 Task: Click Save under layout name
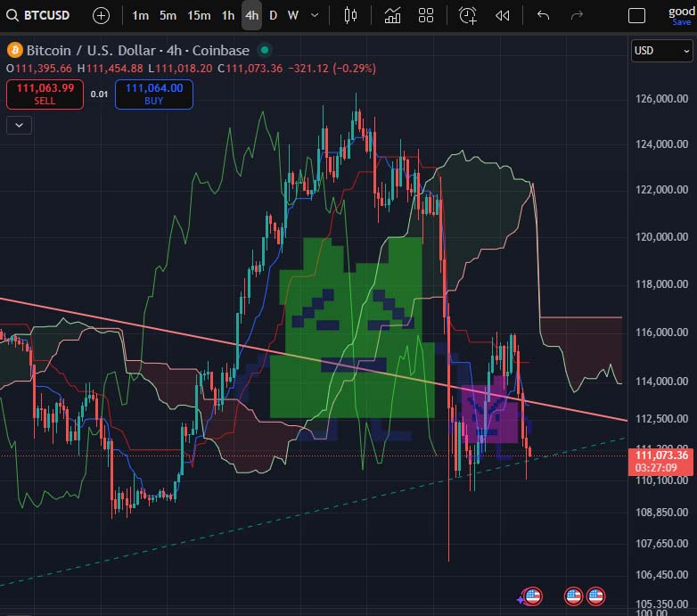coord(682,22)
